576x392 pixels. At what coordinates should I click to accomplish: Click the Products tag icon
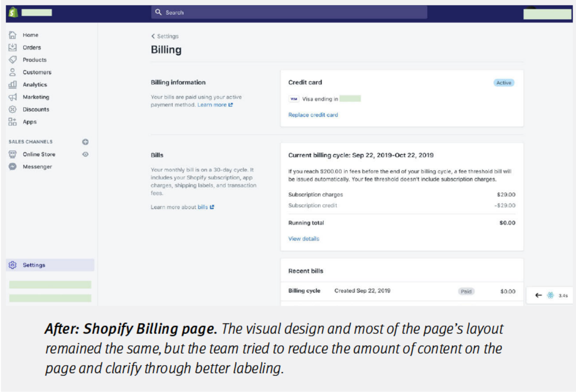[13, 60]
